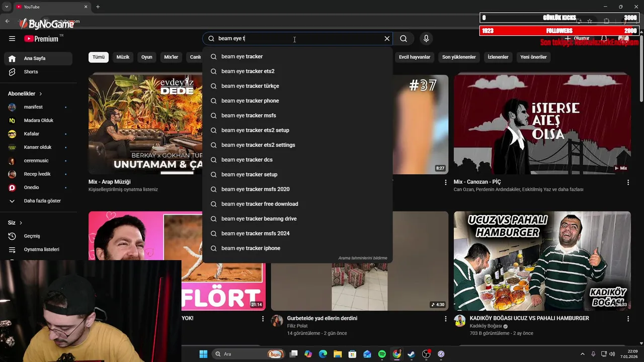Select suggestion 'beam eye tracker'
The width and height of the screenshot is (644, 362).
[297, 56]
